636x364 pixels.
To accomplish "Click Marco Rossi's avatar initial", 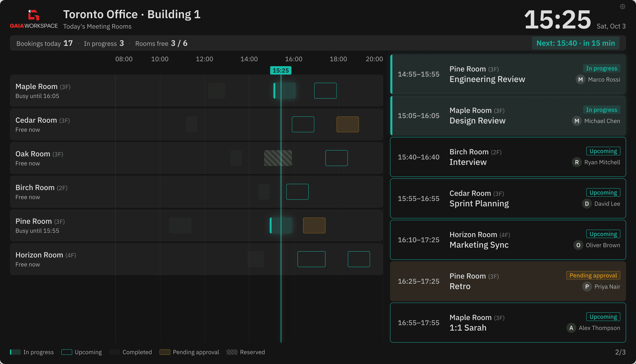I will coord(581,79).
